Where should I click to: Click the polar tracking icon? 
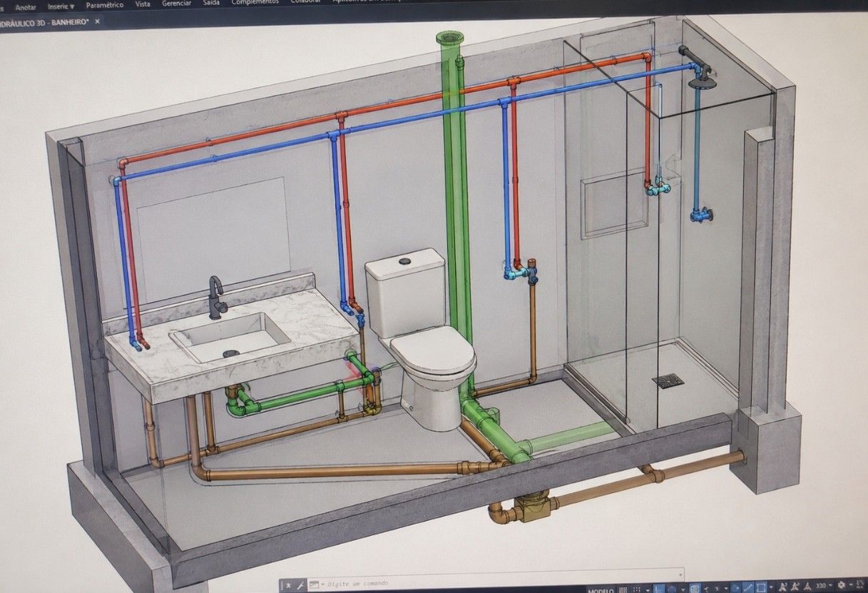[x=670, y=589]
